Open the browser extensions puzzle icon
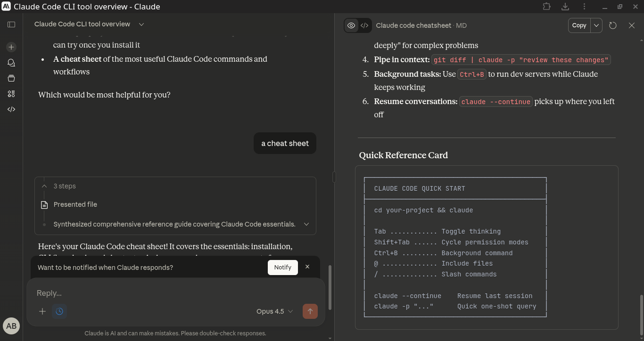 [x=546, y=6]
